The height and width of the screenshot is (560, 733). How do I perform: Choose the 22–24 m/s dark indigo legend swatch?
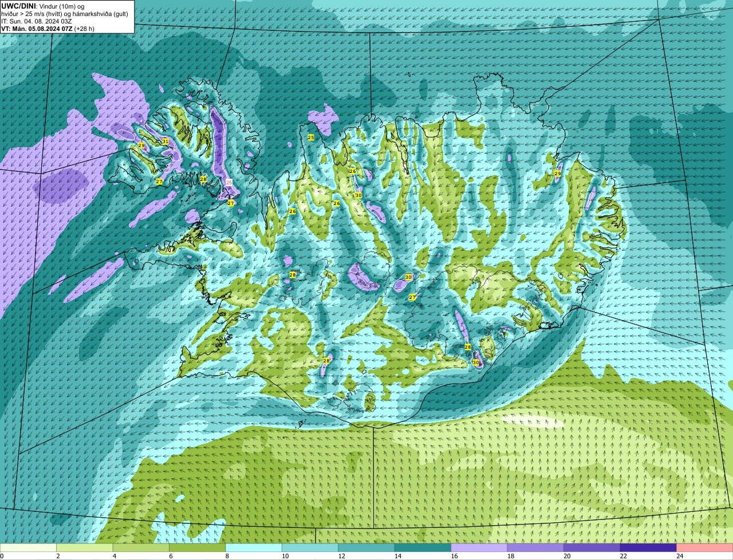[x=649, y=548]
